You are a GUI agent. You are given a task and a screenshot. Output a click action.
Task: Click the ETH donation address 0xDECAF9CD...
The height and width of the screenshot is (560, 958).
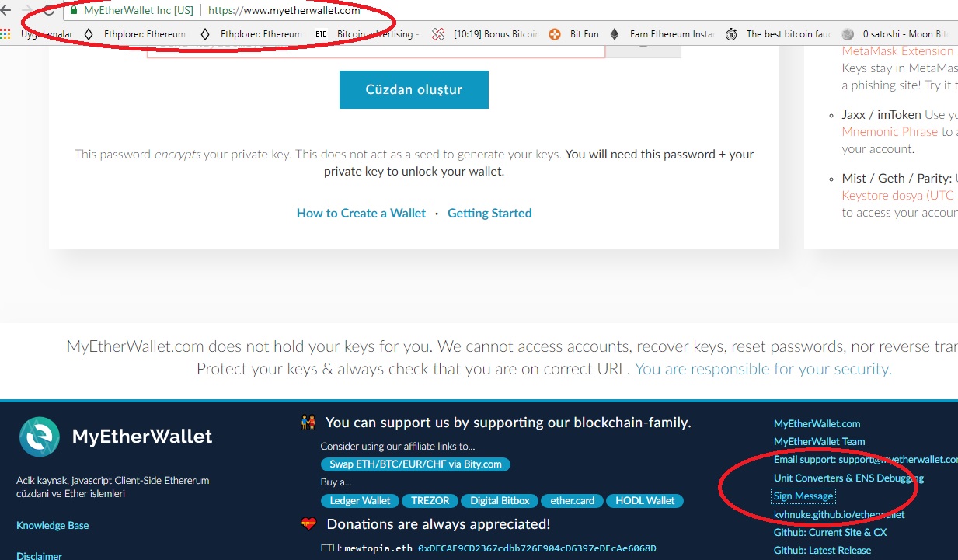click(537, 548)
